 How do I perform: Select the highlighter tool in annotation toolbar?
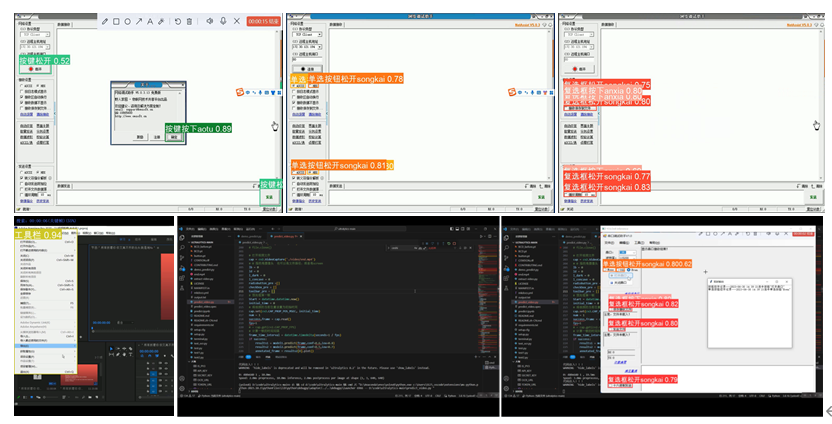click(x=161, y=21)
